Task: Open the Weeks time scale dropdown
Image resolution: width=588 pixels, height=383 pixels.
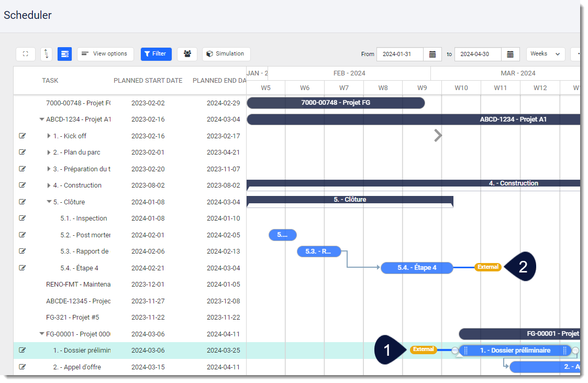Action: [545, 54]
